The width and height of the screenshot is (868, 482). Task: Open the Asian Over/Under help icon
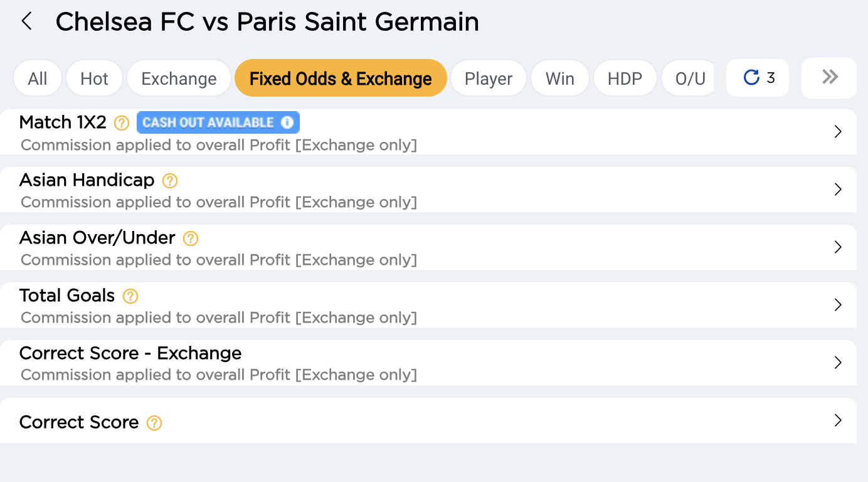pos(191,238)
